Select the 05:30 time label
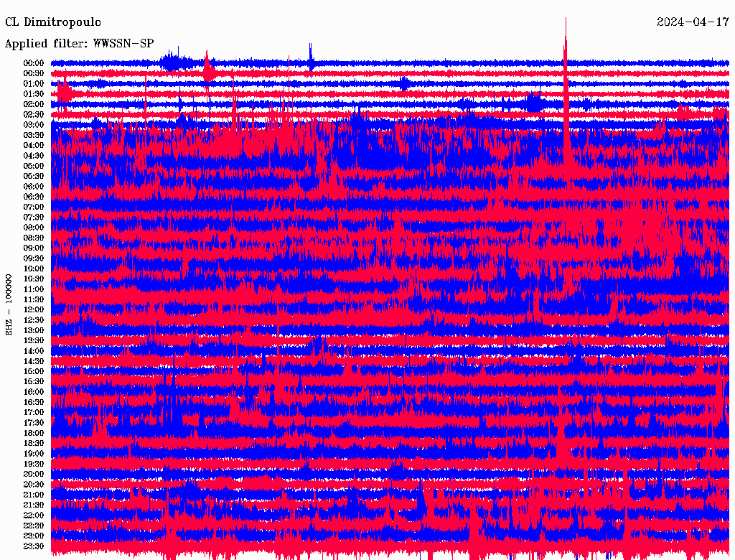735x560 pixels. pyautogui.click(x=34, y=176)
